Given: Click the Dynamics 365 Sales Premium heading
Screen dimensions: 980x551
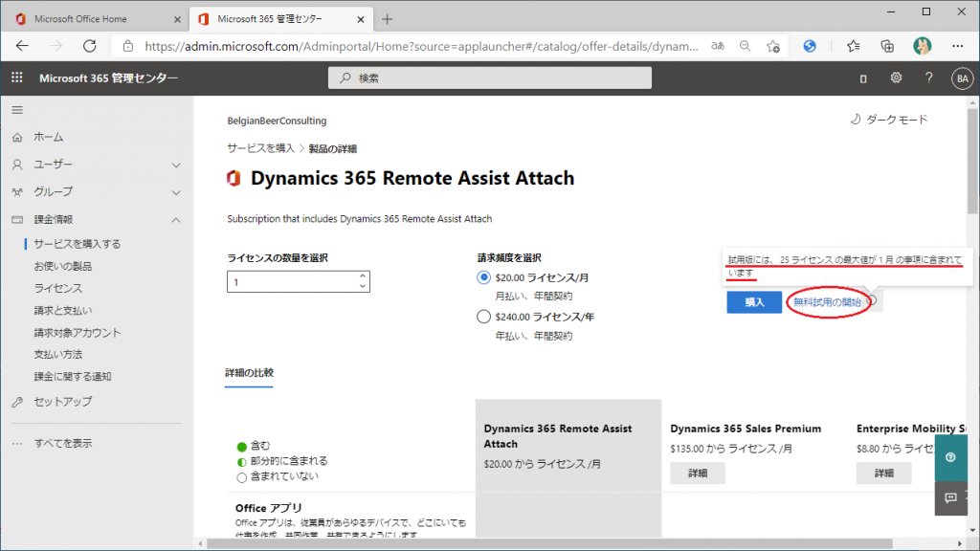Looking at the screenshot, I should point(746,429).
